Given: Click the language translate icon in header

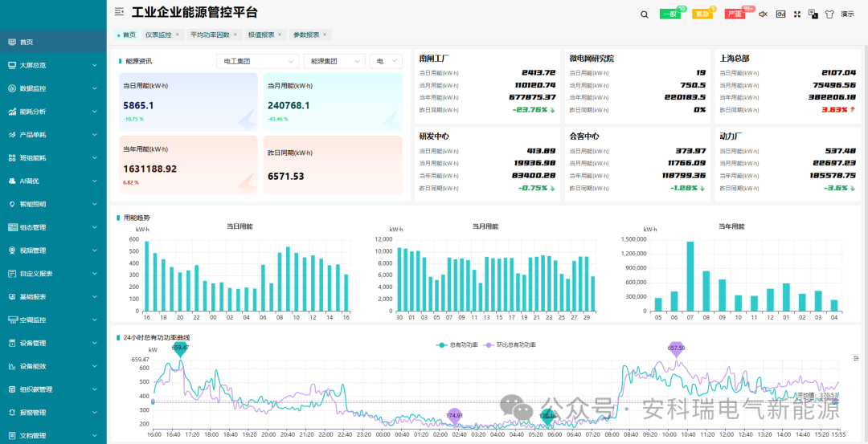Looking at the screenshot, I should pyautogui.click(x=813, y=14).
